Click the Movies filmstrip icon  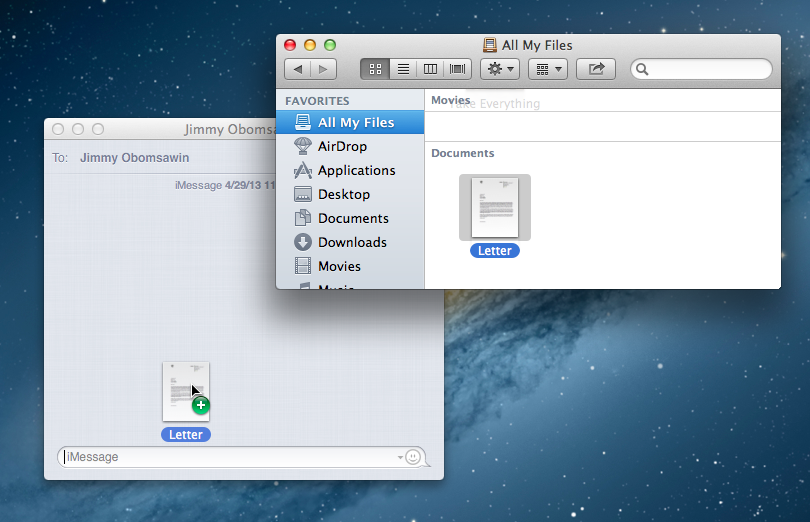[x=303, y=266]
